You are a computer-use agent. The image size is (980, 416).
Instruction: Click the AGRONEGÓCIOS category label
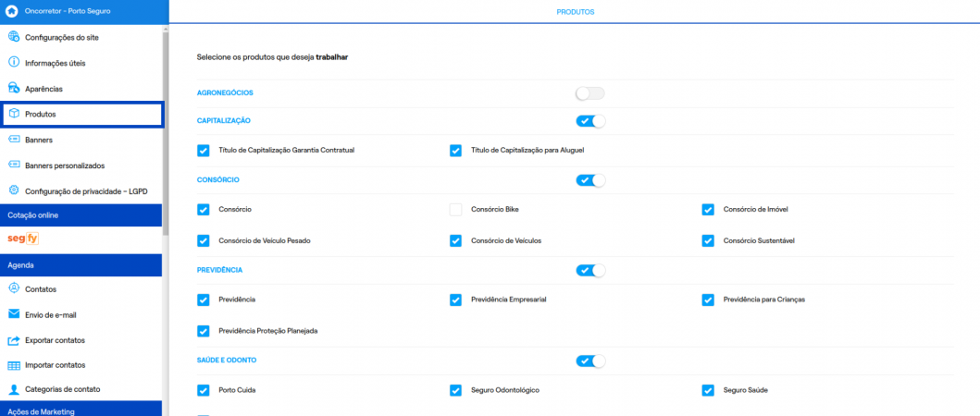coord(225,92)
